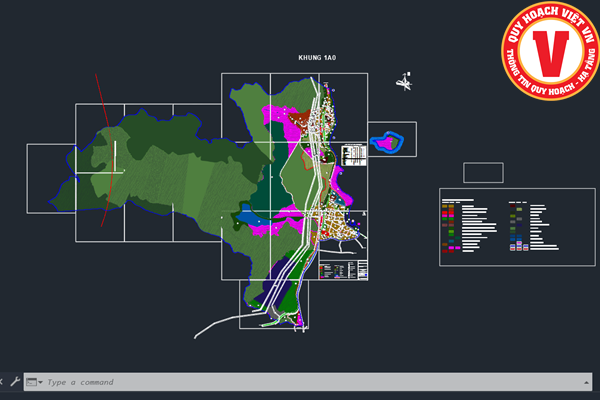Click the command line customize wrench icon
This screenshot has width=600, height=400.
coord(15,382)
